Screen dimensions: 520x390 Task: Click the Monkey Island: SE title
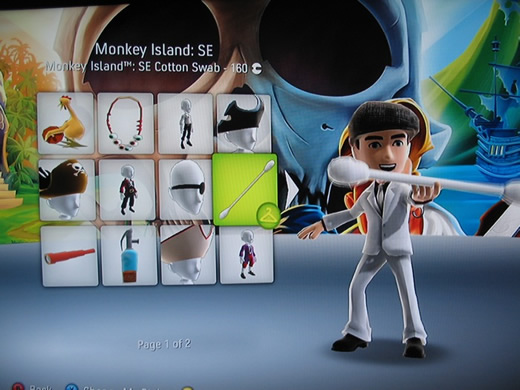click(x=154, y=50)
